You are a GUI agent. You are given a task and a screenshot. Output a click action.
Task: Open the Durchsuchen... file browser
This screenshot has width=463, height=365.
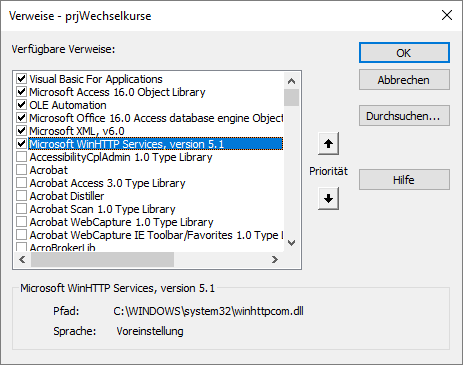click(x=404, y=116)
